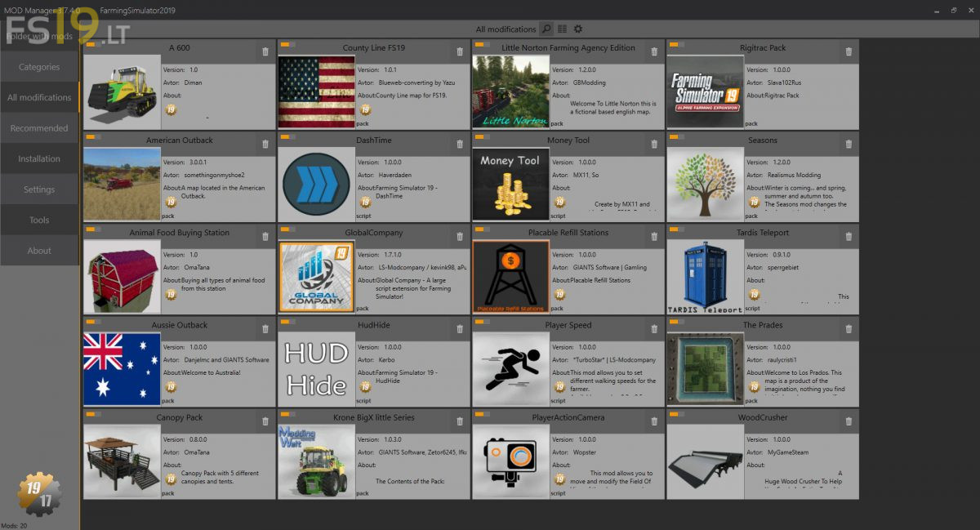Screen dimensions: 980x530
Task: Delete the Seasons mod via trash icon
Action: (849, 144)
